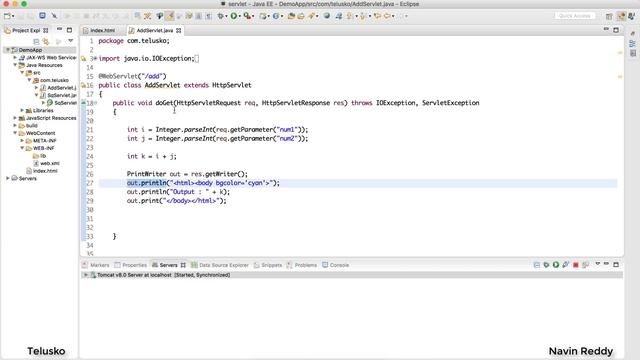Image resolution: width=640 pixels, height=360 pixels.
Task: Click the Outline view icon in right trim
Action: (633, 43)
